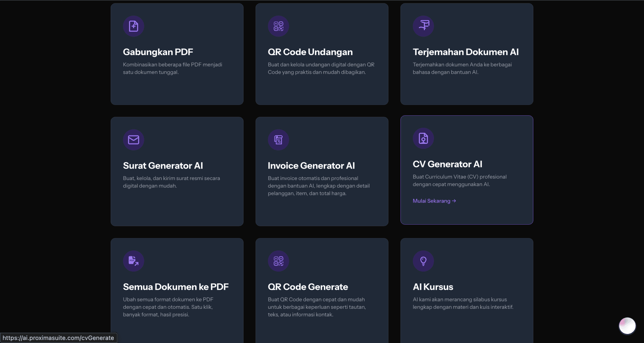Click description 'Buat, kelola, dan kirim surat resmi'
The width and height of the screenshot is (644, 343).
(x=171, y=178)
